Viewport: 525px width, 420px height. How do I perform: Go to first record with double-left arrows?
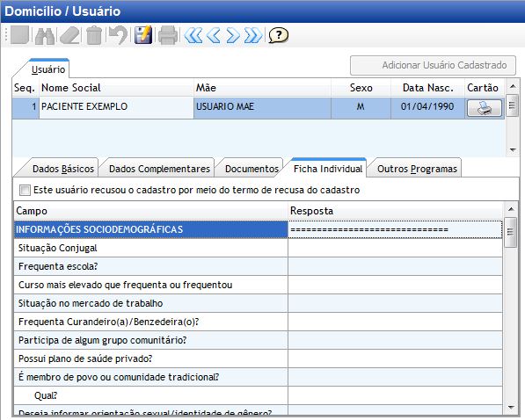[193, 35]
